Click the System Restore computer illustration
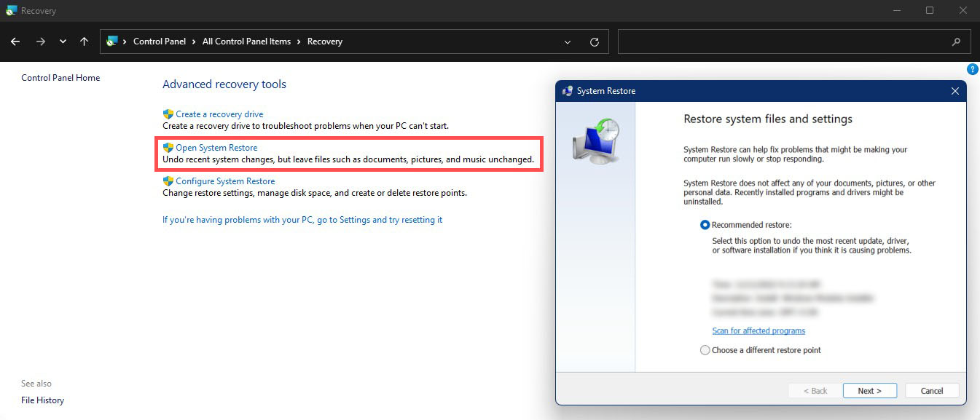Screen dimensions: 980x420 (595, 141)
